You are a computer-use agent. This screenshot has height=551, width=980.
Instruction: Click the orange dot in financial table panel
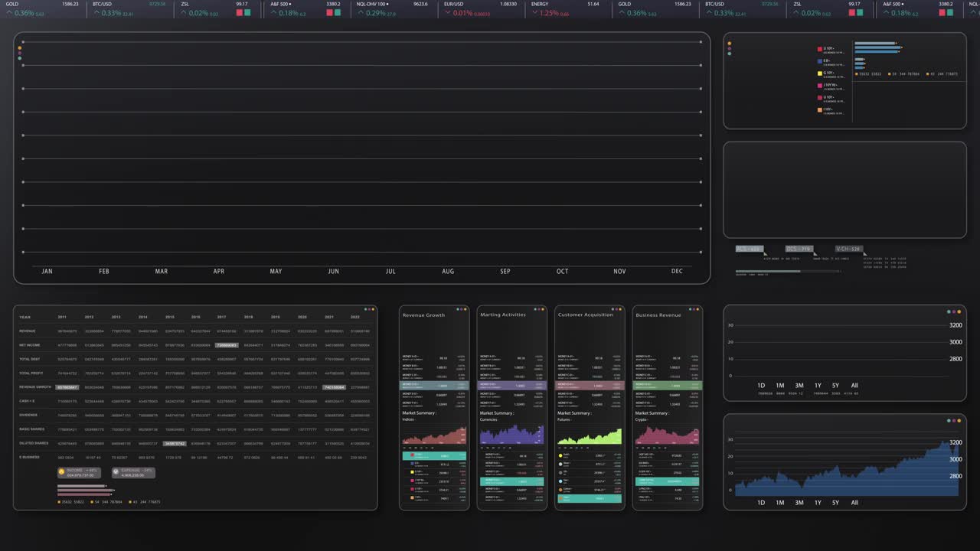coord(373,309)
